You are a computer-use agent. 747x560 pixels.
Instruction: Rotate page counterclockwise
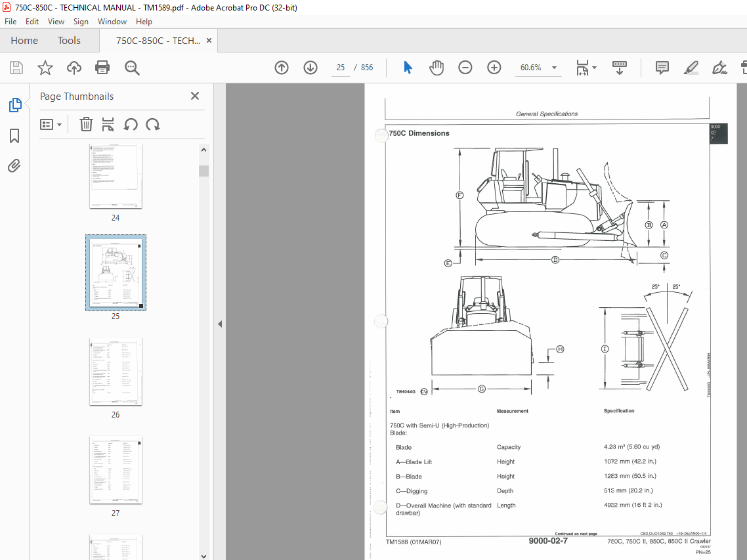tap(131, 124)
